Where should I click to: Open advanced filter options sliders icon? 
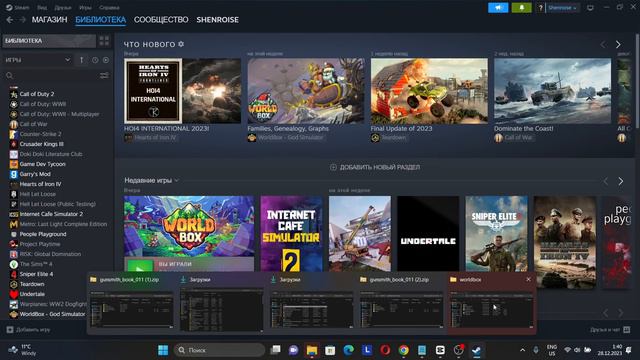pyautogui.click(x=104, y=76)
